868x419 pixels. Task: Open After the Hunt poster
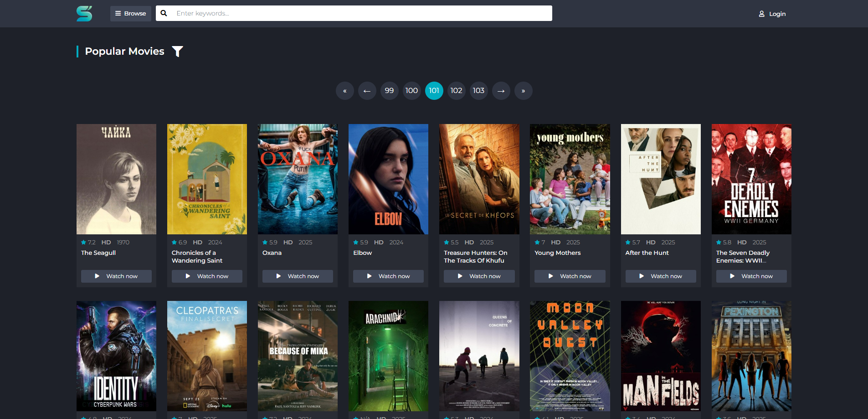tap(661, 179)
